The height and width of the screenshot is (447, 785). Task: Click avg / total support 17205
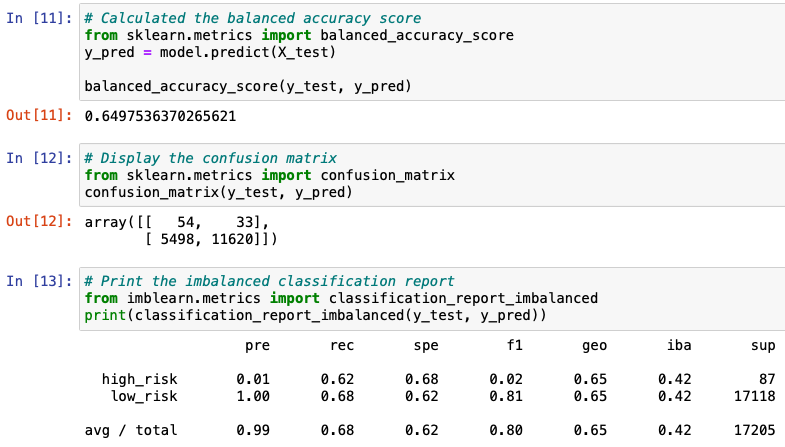click(754, 430)
